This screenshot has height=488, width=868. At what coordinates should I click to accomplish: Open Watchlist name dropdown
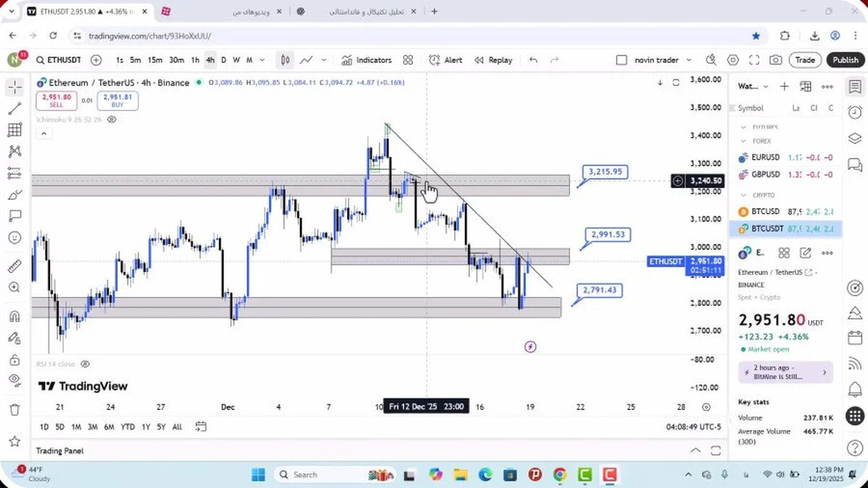(753, 86)
